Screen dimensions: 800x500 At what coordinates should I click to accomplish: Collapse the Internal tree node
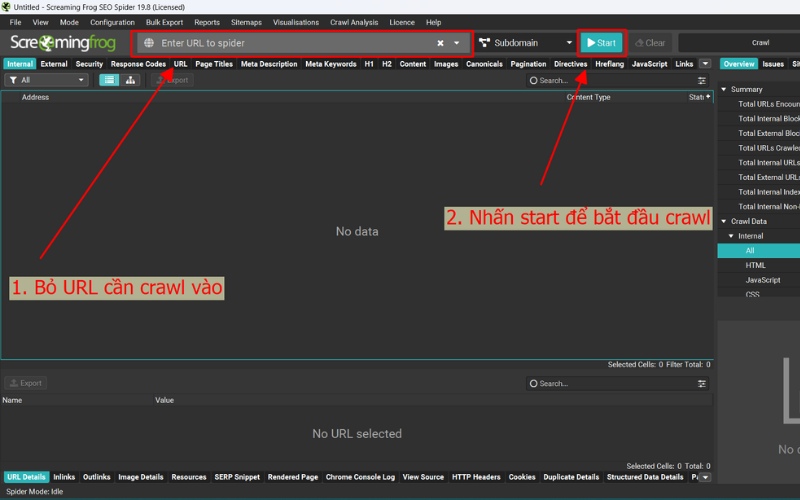point(731,236)
